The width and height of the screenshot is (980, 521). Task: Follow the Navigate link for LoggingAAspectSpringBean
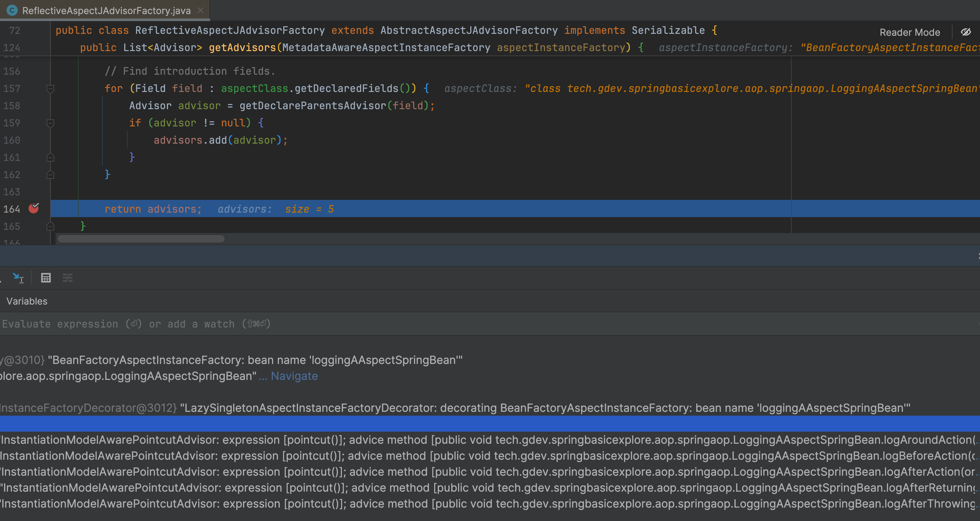294,376
